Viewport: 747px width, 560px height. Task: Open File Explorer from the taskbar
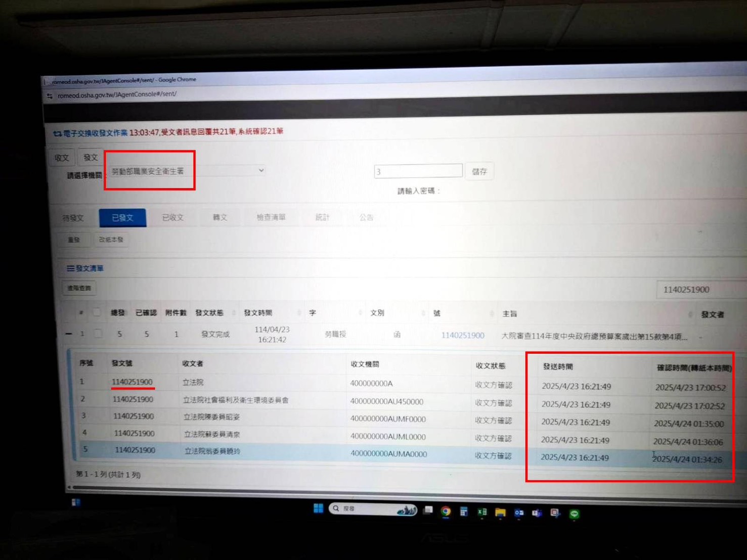pyautogui.click(x=500, y=512)
